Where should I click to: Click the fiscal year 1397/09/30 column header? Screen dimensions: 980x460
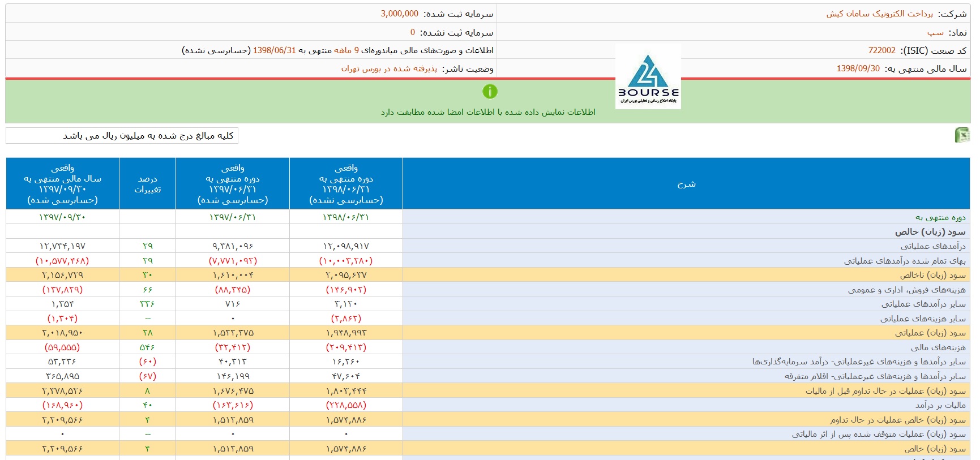[62, 184]
